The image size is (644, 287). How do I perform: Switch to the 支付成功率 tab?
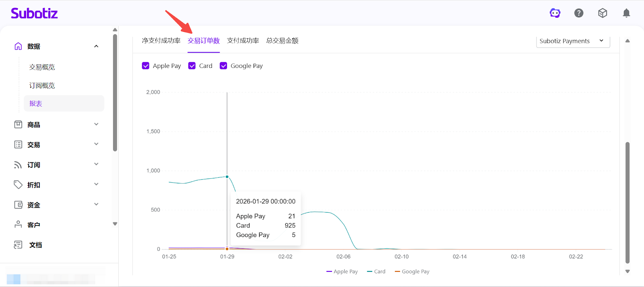243,41
